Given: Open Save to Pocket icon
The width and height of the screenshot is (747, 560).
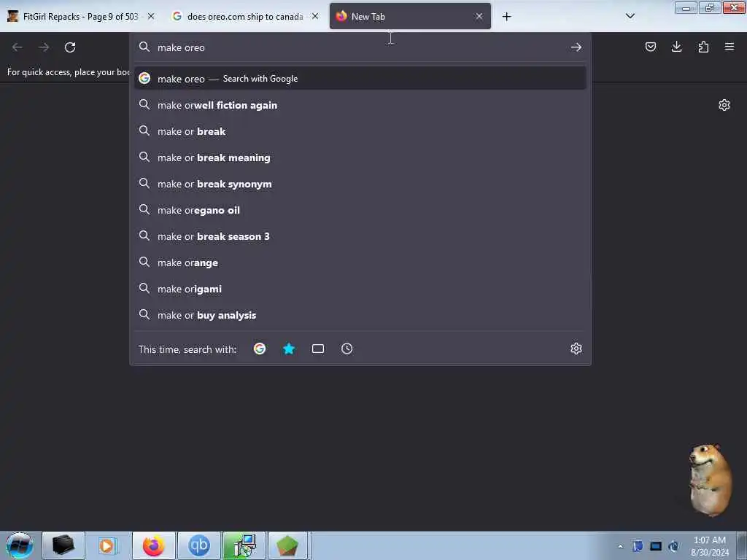Looking at the screenshot, I should click(x=650, y=47).
